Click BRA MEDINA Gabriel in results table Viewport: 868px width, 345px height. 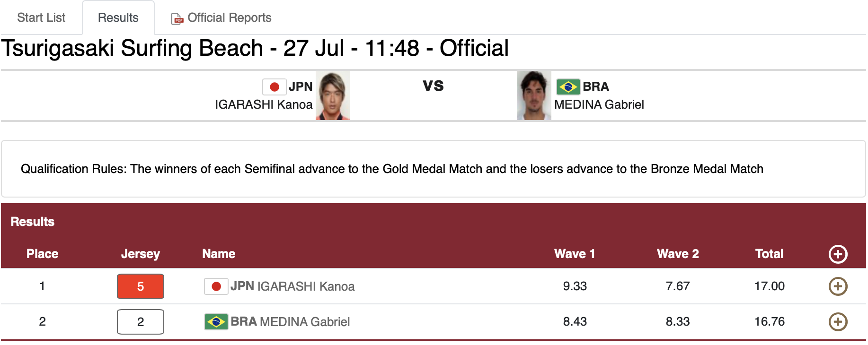pos(290,322)
